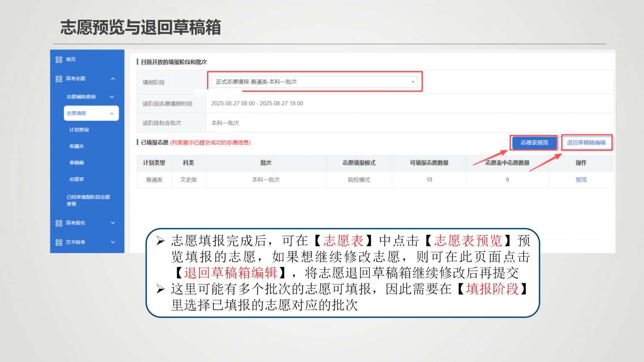Click the 批次 column header
This screenshot has height=362, width=644.
coord(266,163)
